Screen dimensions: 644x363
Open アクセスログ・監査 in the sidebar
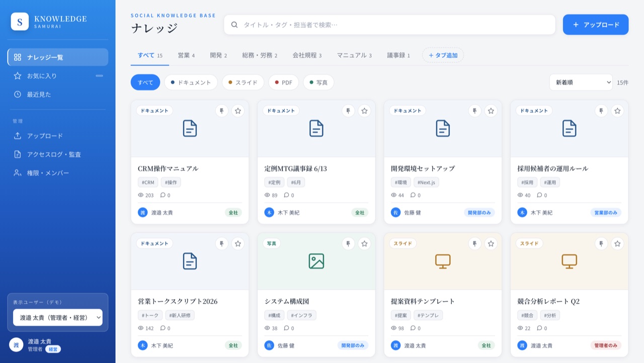[x=58, y=154]
